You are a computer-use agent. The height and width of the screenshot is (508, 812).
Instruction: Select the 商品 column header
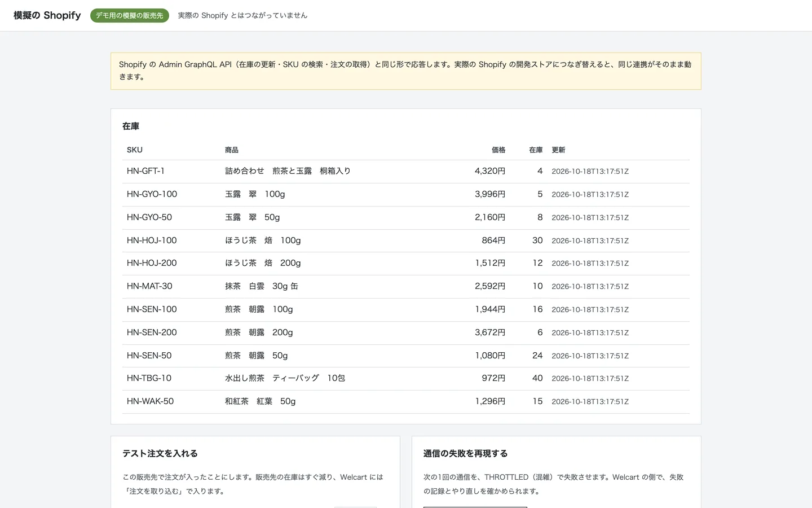coord(232,150)
